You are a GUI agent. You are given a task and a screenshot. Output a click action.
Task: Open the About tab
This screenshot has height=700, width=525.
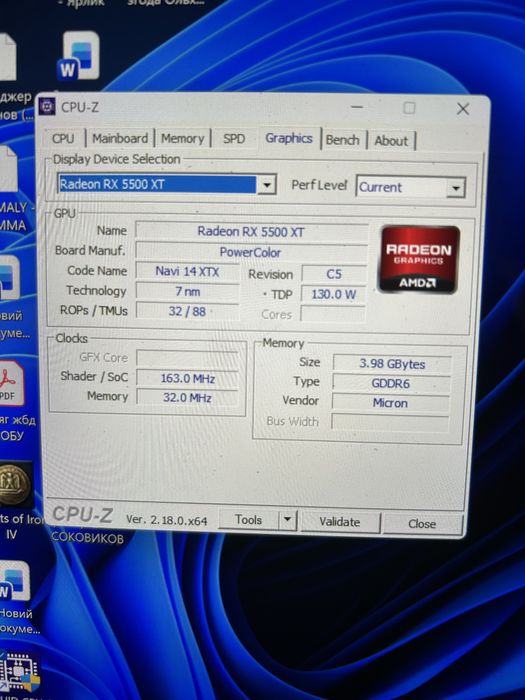(391, 141)
